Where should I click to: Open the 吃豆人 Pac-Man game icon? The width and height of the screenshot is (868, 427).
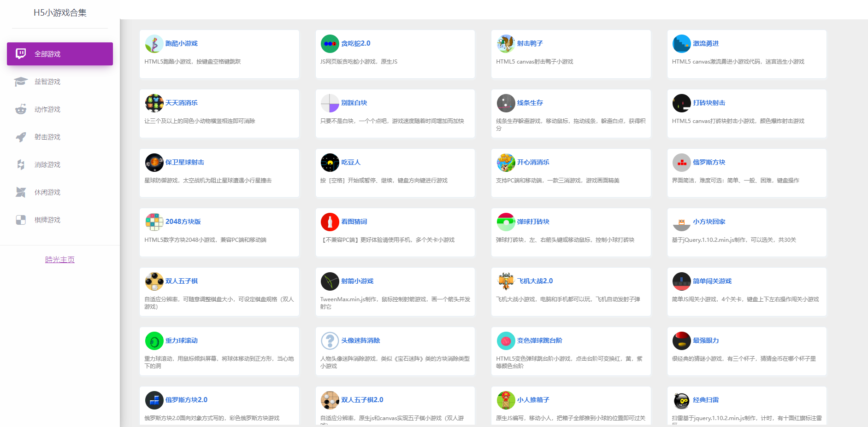[330, 162]
